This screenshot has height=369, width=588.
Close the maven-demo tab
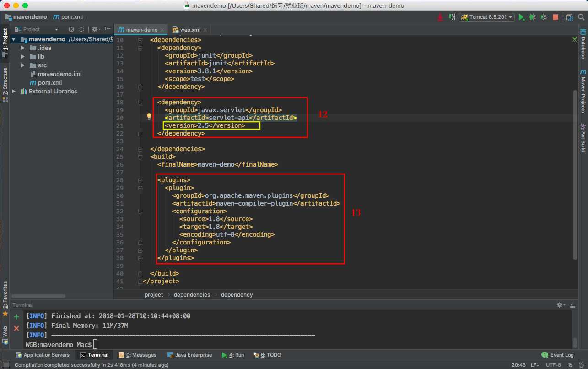(x=162, y=30)
